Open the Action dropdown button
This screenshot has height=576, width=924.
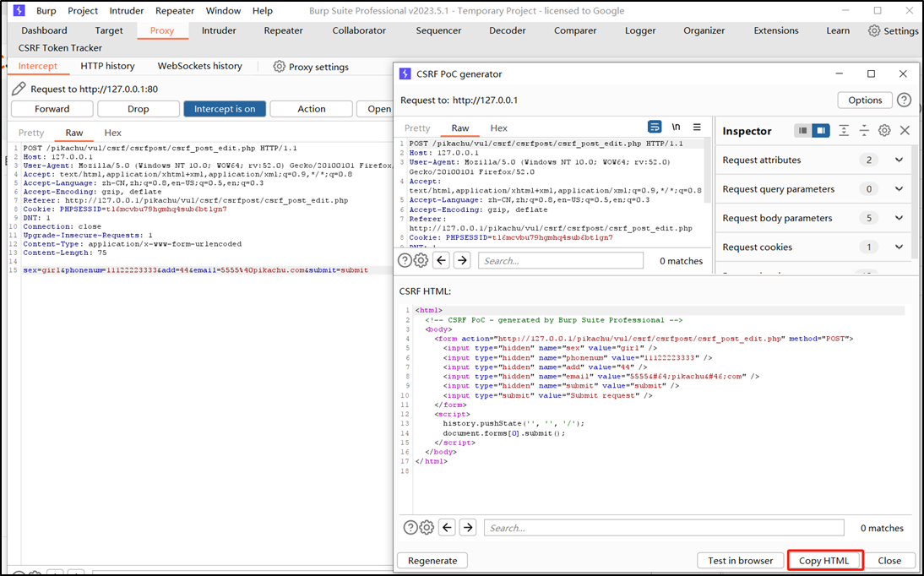point(311,109)
